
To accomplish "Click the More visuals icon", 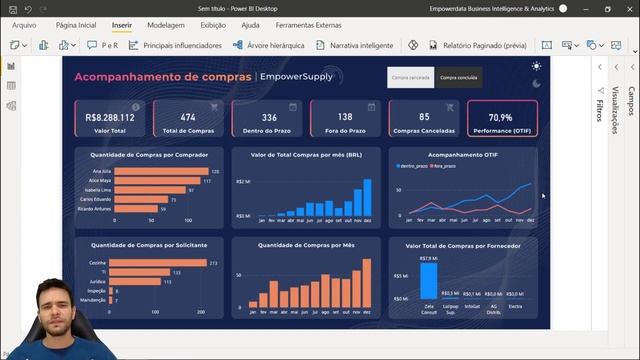I will (64, 45).
